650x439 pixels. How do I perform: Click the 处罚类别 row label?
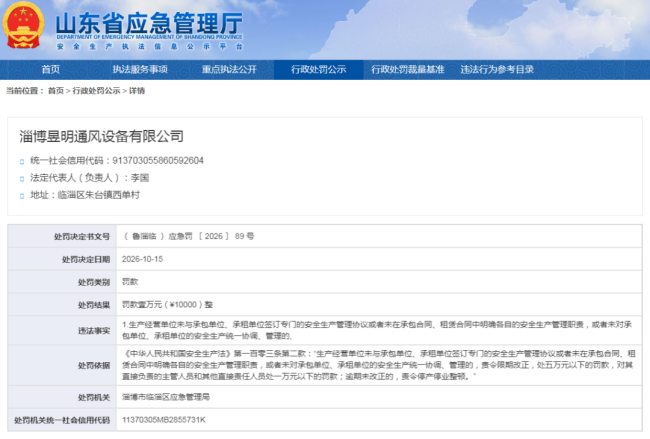tap(94, 282)
